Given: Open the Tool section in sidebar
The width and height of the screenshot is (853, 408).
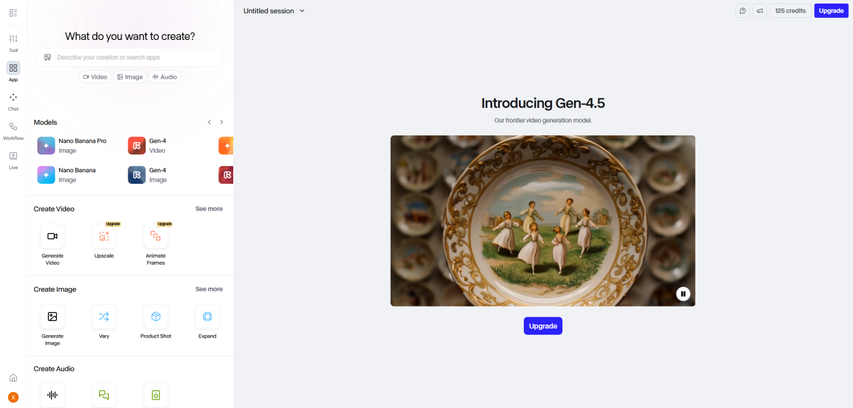Looking at the screenshot, I should [x=13, y=42].
